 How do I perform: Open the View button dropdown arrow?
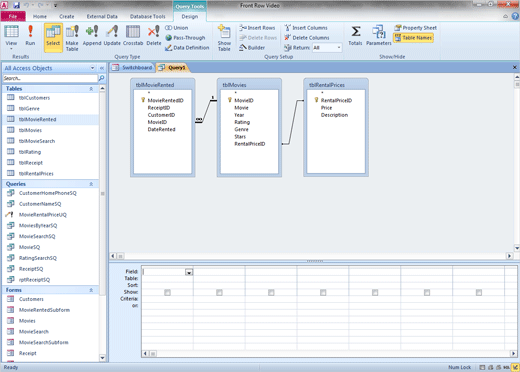click(11, 49)
